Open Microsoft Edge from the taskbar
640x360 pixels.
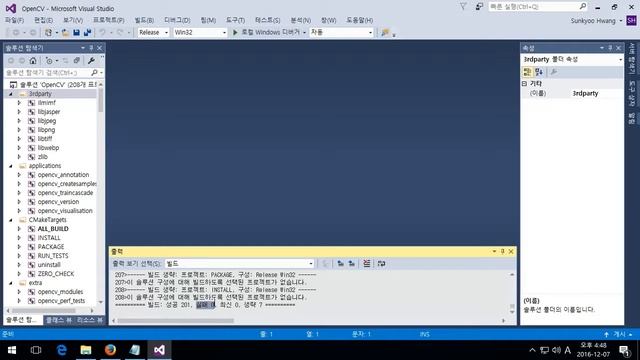click(x=62, y=350)
